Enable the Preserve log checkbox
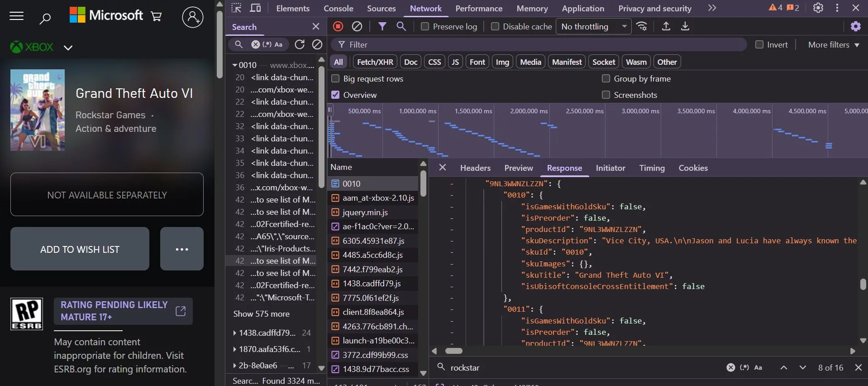The height and width of the screenshot is (386, 868). 425,27
